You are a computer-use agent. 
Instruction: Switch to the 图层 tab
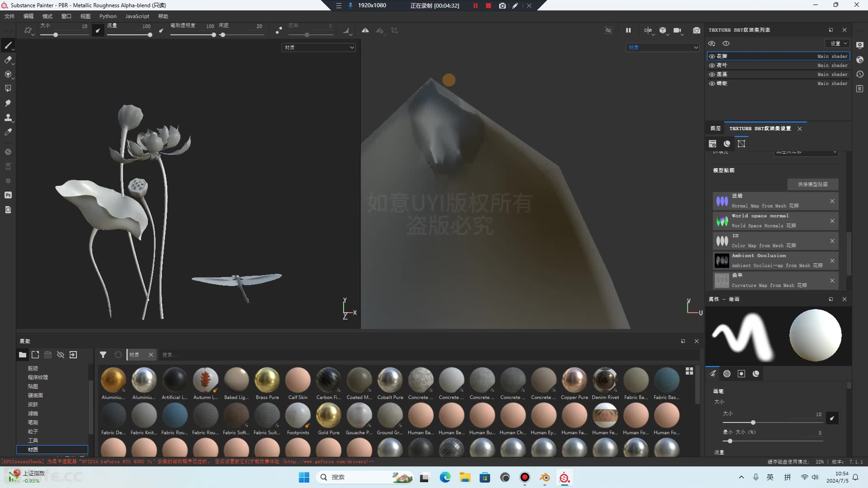pos(715,128)
